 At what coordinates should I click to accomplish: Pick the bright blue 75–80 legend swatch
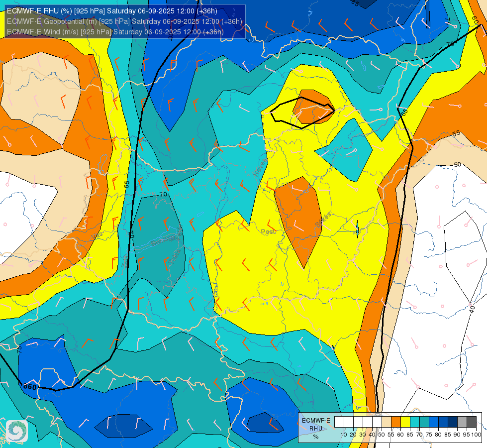click(434, 422)
